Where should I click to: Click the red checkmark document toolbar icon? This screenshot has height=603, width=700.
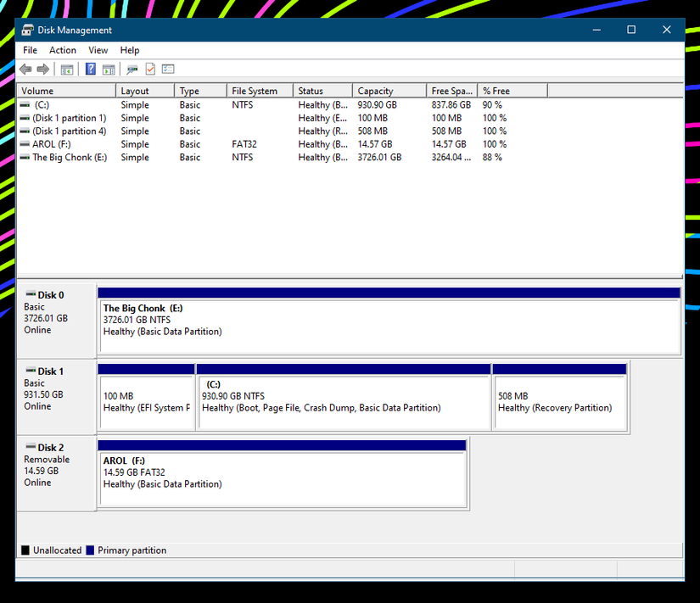click(x=150, y=70)
